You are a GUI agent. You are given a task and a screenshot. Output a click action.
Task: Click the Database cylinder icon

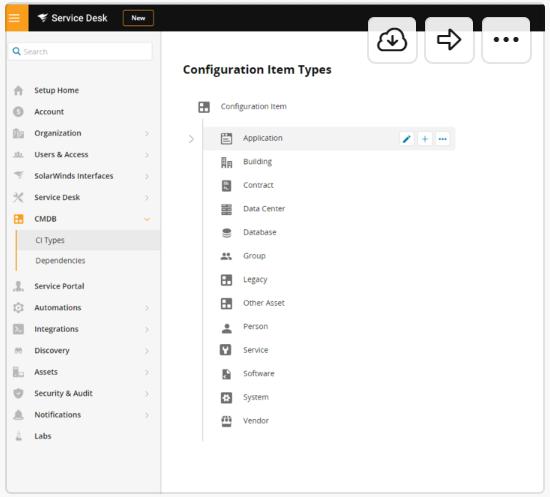coord(227,233)
